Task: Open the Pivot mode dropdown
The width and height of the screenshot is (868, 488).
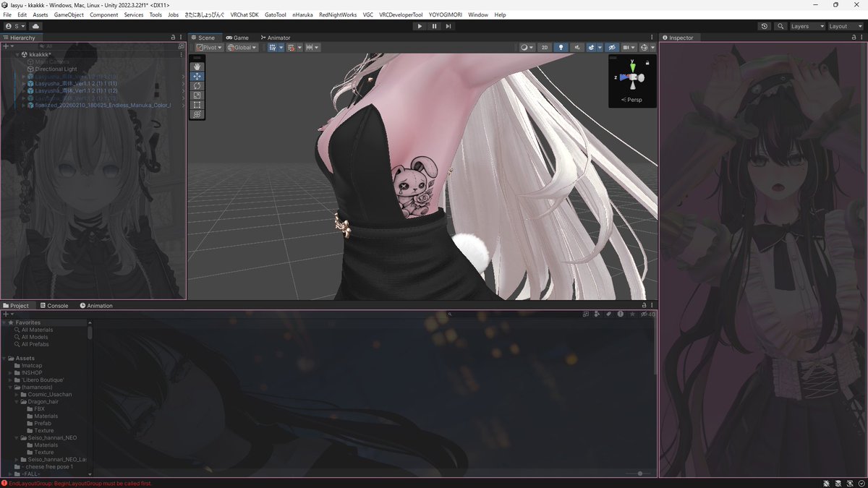Action: click(208, 47)
